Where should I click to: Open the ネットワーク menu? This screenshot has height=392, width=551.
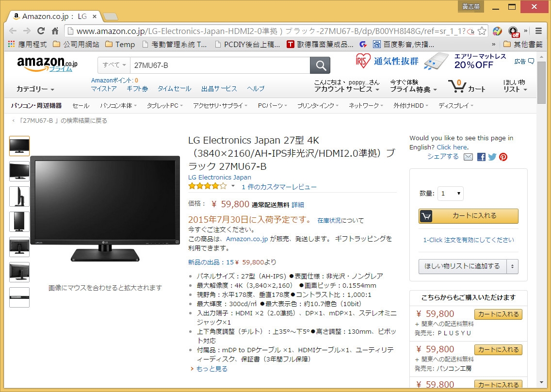(366, 106)
